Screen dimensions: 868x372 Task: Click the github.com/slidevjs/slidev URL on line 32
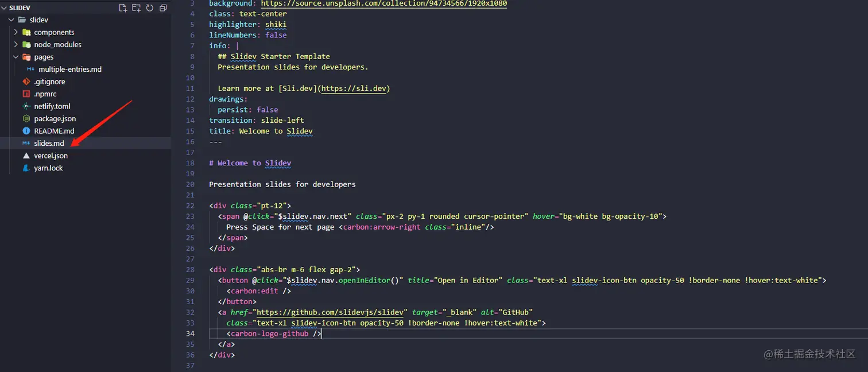(x=330, y=312)
